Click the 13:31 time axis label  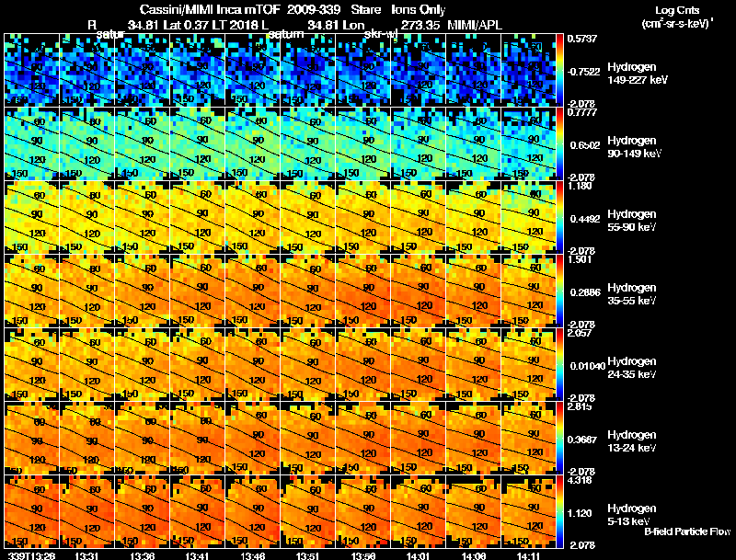[86, 556]
